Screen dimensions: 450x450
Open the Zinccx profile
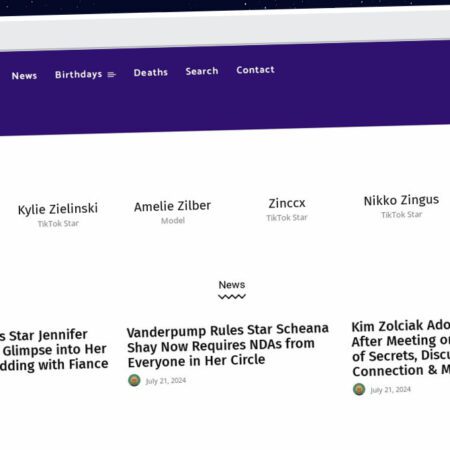pyautogui.click(x=287, y=203)
